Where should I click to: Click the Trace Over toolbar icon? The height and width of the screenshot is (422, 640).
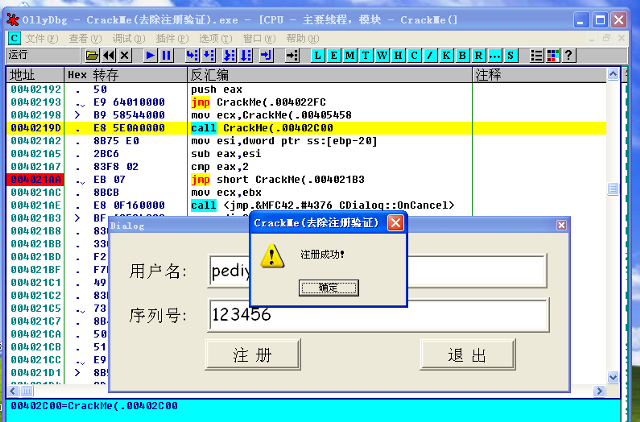point(246,55)
